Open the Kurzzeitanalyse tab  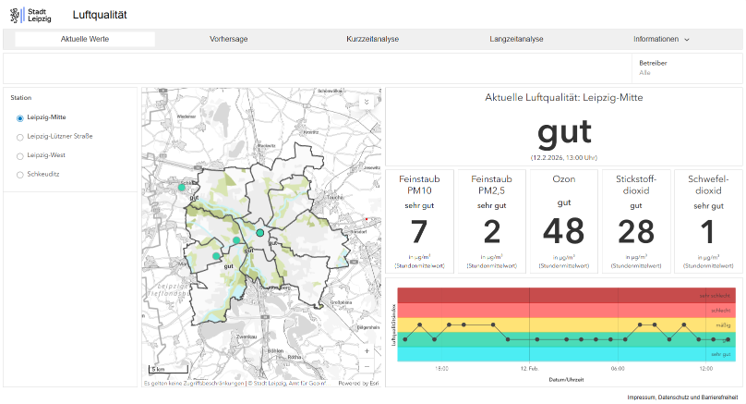tap(372, 39)
